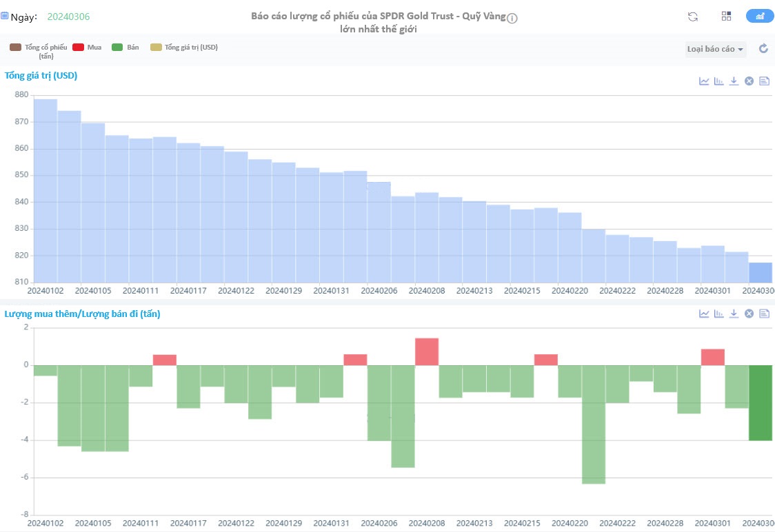Click the reload arrow next to Loại báo cáo
The image size is (775, 532).
764,48
